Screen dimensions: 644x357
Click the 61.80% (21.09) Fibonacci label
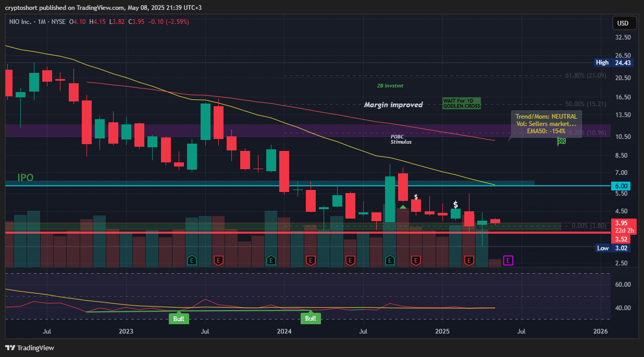pyautogui.click(x=586, y=75)
